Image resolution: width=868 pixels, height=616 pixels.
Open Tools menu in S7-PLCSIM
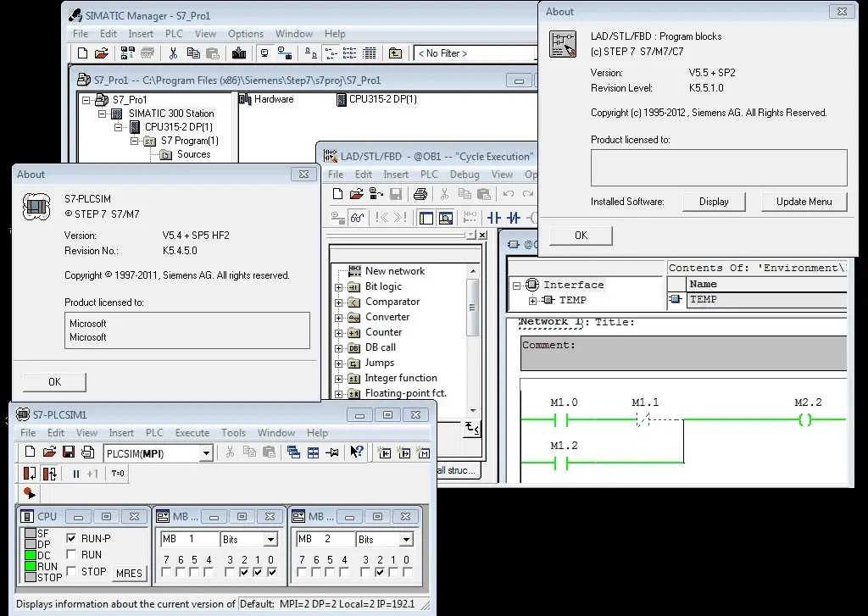[x=234, y=433]
